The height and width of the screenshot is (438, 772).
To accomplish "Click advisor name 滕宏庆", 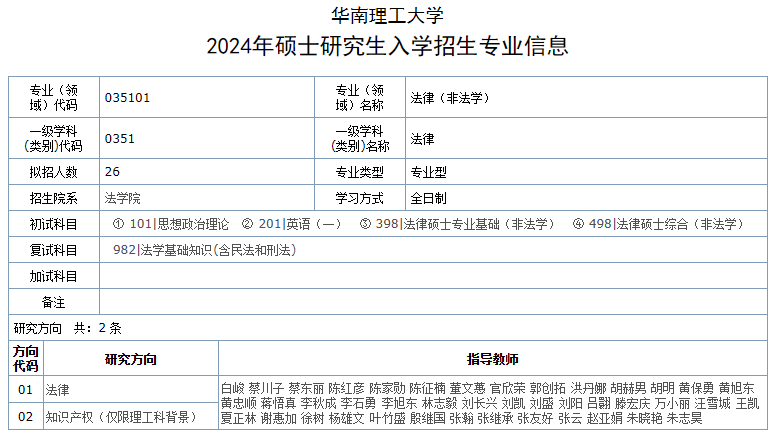I will pos(633,404).
